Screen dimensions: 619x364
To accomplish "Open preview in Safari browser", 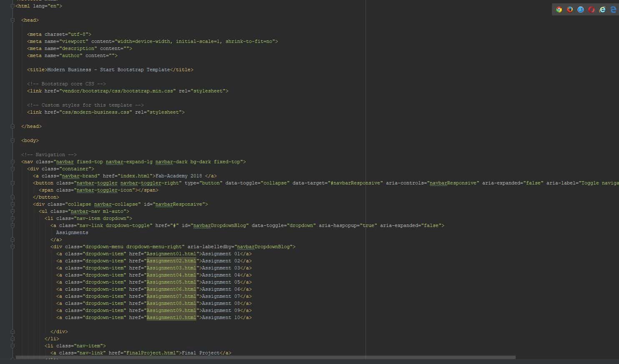I will click(x=581, y=10).
